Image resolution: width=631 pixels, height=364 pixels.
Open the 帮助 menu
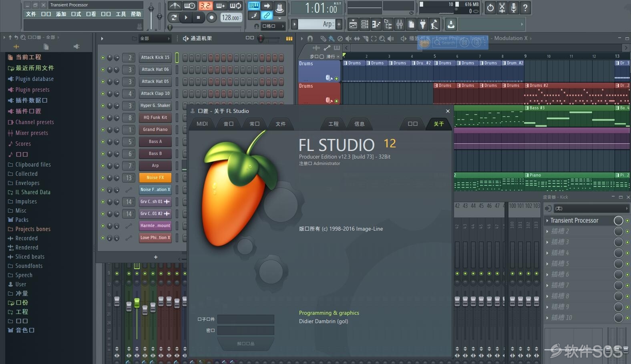[136, 14]
